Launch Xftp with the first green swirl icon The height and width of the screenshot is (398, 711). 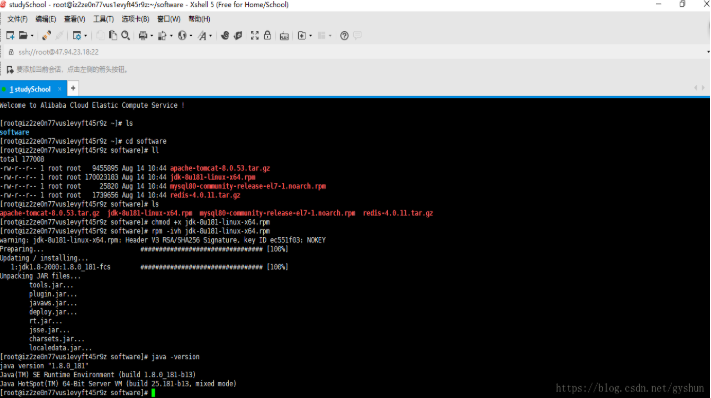coord(225,35)
